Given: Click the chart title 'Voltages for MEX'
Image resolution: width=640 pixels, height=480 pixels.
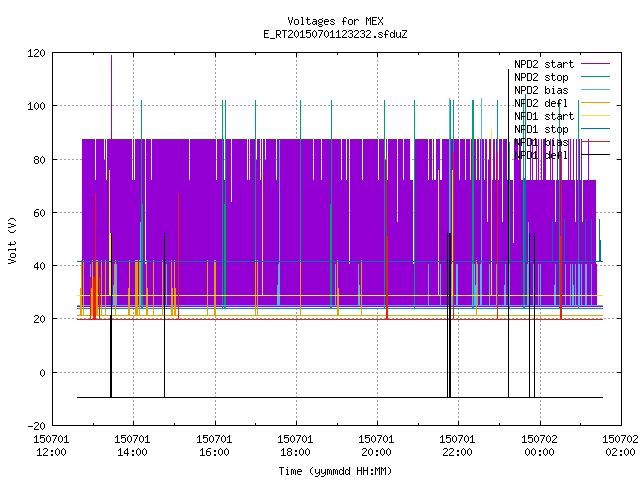Looking at the screenshot, I should pyautogui.click(x=335, y=21).
